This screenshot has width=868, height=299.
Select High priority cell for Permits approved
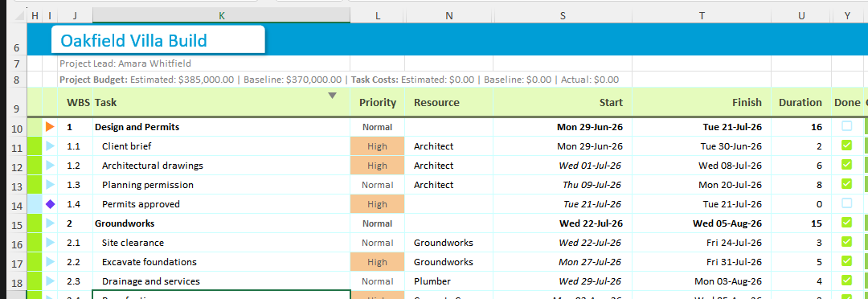[378, 204]
